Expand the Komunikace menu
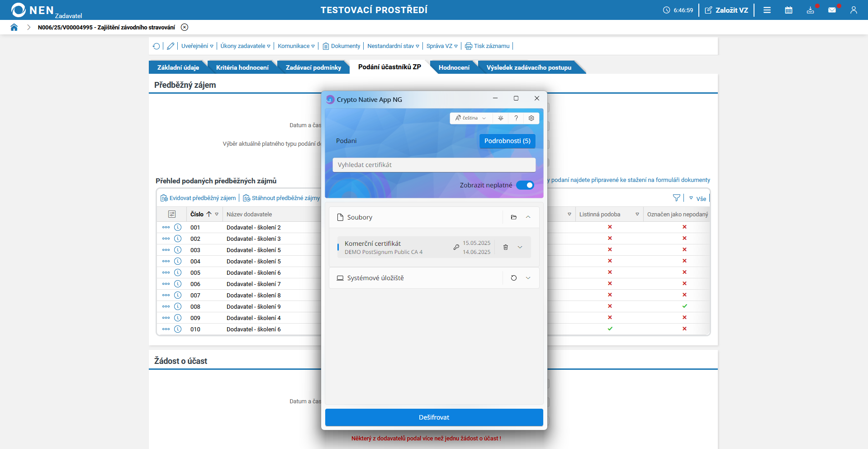 point(296,46)
